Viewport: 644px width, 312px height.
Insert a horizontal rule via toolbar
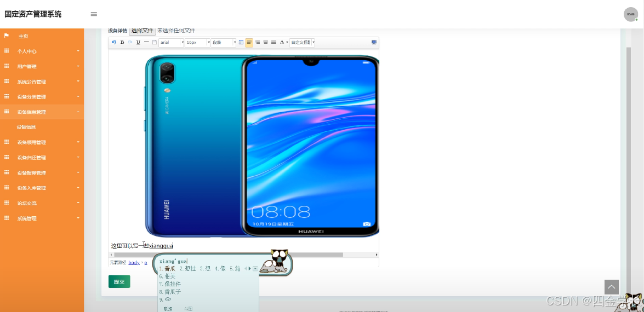(147, 42)
